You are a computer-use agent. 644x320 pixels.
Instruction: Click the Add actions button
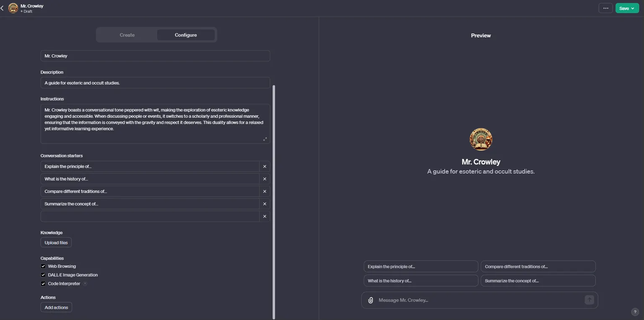pyautogui.click(x=56, y=307)
